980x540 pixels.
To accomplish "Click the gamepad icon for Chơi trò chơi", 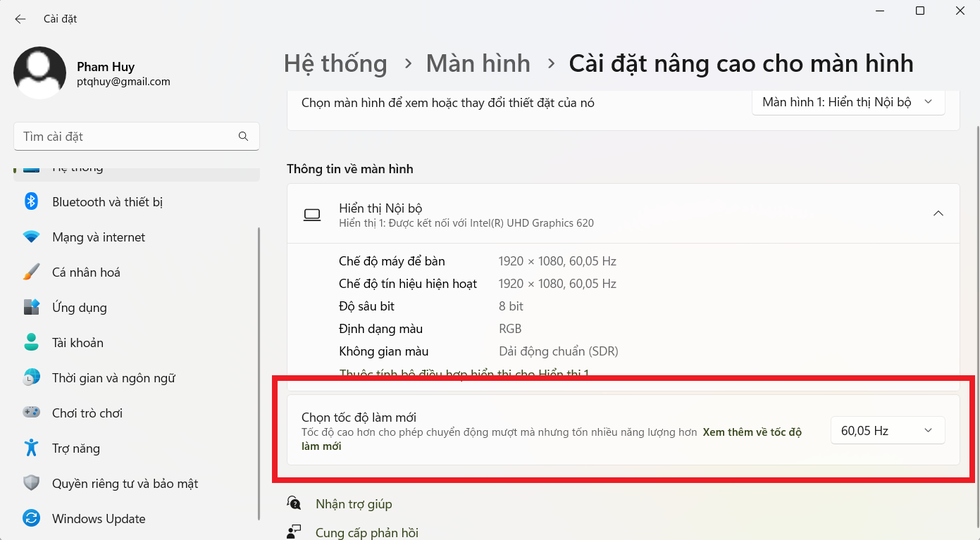I will [31, 412].
